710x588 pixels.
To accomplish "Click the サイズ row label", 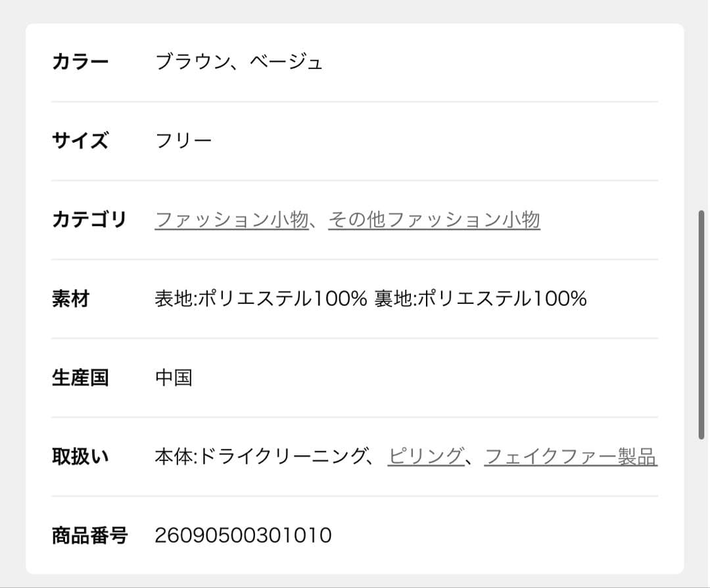I will (80, 141).
